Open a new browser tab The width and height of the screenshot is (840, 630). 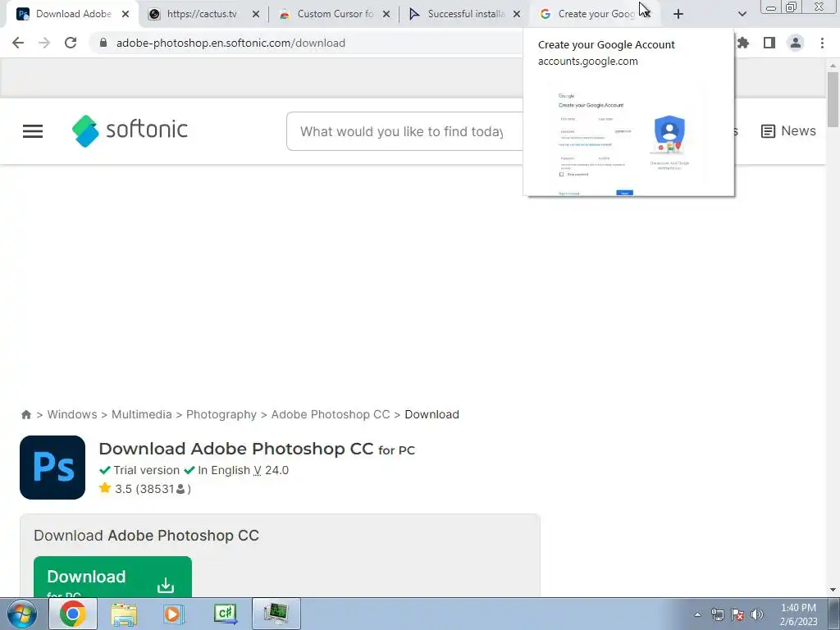coord(678,15)
